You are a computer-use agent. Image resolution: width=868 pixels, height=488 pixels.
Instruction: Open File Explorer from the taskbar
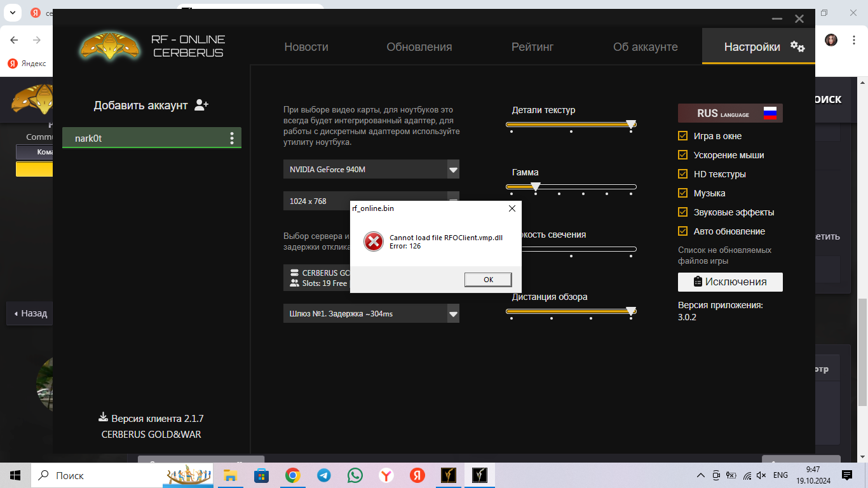tap(230, 475)
